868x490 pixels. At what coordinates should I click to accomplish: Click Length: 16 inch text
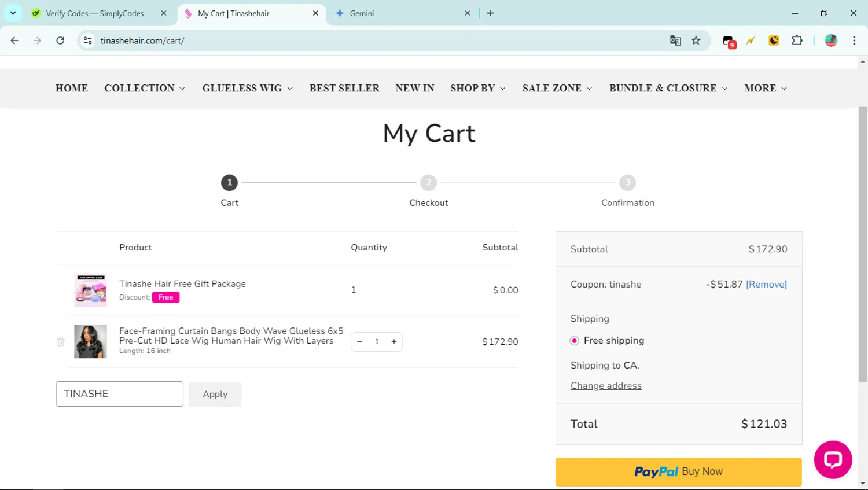coord(145,351)
